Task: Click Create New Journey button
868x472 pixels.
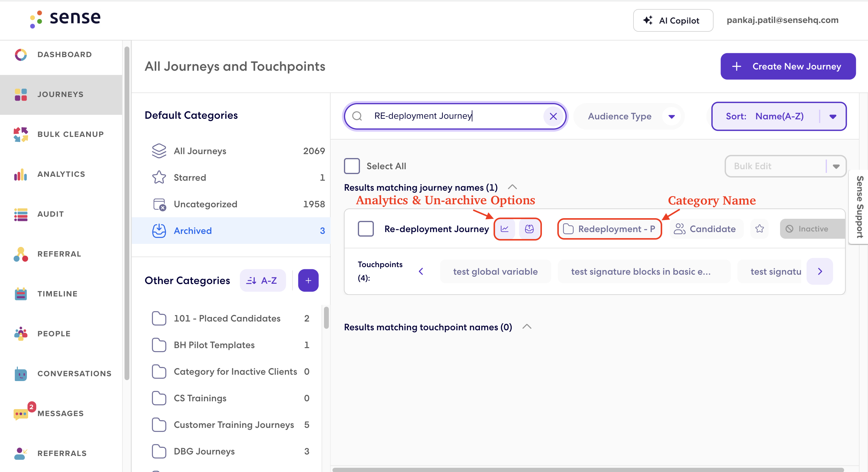Action: point(788,66)
